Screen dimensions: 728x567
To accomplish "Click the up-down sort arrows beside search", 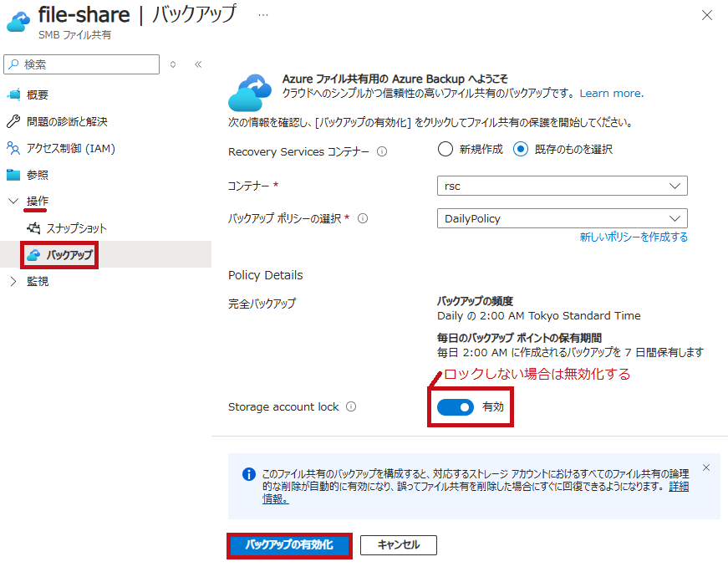I will point(173,64).
